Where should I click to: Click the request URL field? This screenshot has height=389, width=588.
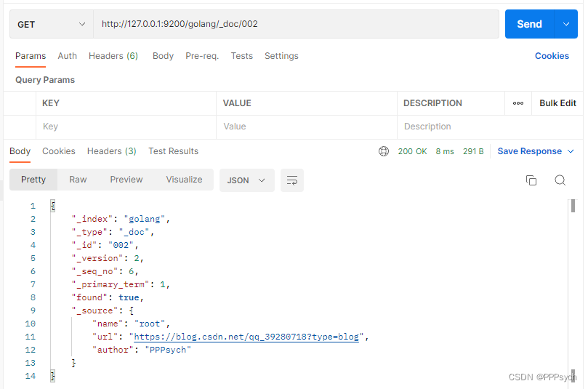tap(296, 24)
